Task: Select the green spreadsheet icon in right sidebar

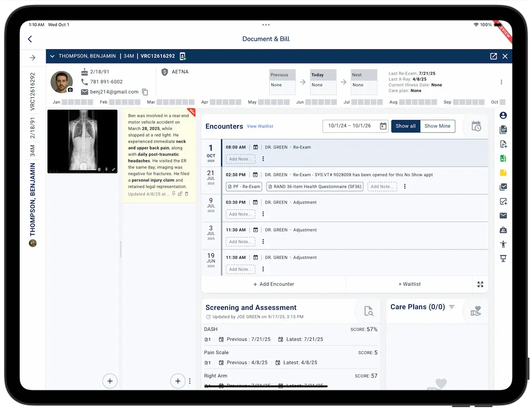Action: (503, 158)
